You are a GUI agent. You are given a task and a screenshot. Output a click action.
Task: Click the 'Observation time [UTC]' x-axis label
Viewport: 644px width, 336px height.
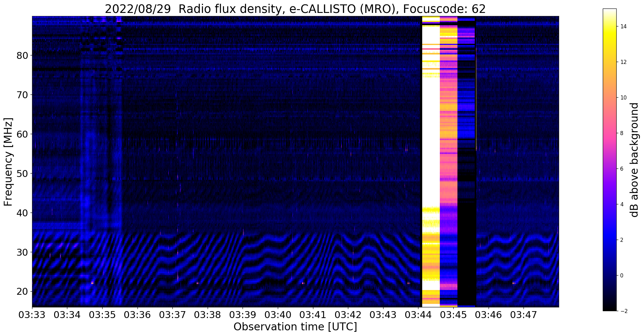(x=295, y=327)
